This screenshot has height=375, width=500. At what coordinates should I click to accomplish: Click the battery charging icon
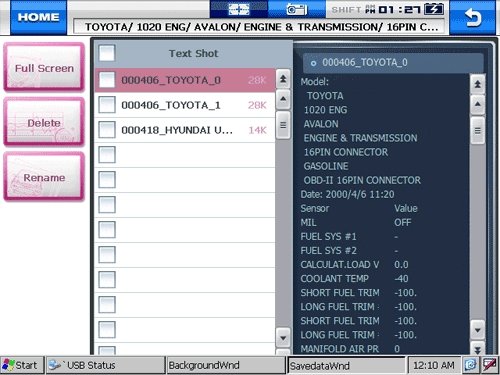(434, 9)
